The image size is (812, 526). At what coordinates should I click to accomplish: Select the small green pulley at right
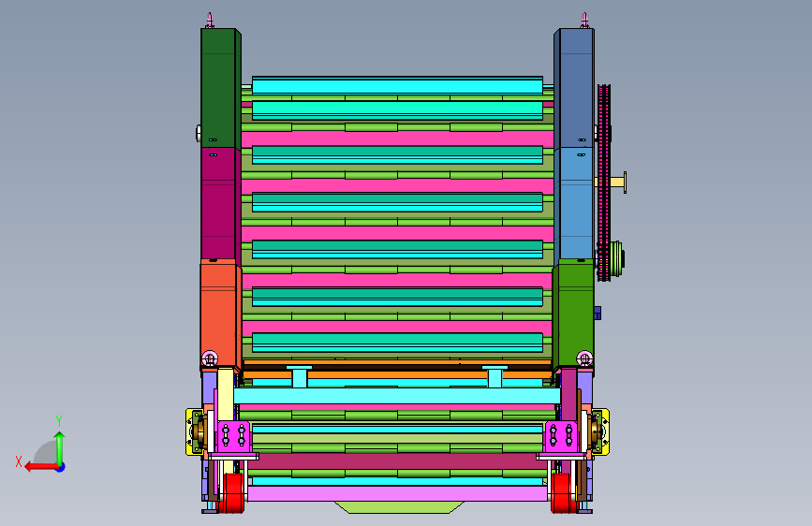coord(617,259)
